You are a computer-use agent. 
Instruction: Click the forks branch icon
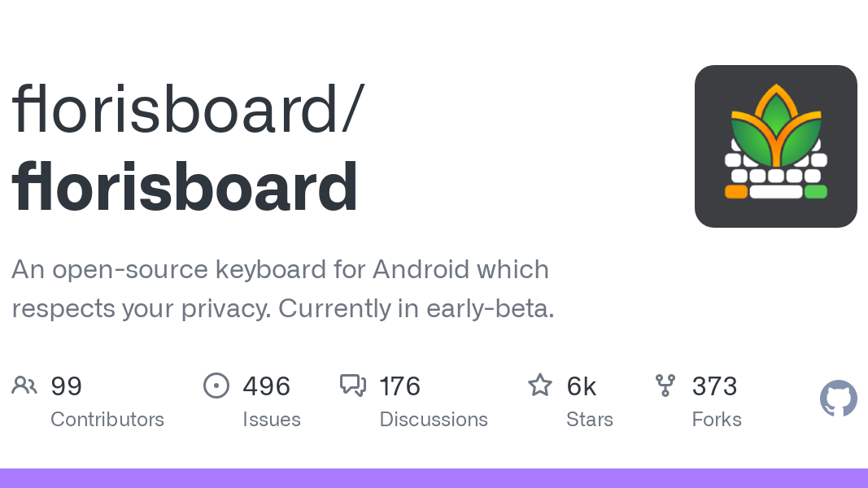pyautogui.click(x=665, y=386)
